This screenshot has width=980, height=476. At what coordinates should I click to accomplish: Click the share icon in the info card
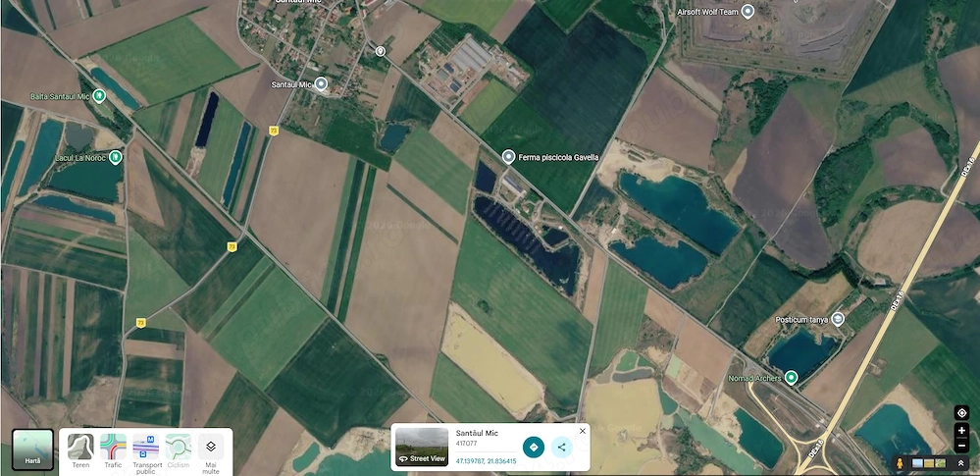[x=561, y=448]
